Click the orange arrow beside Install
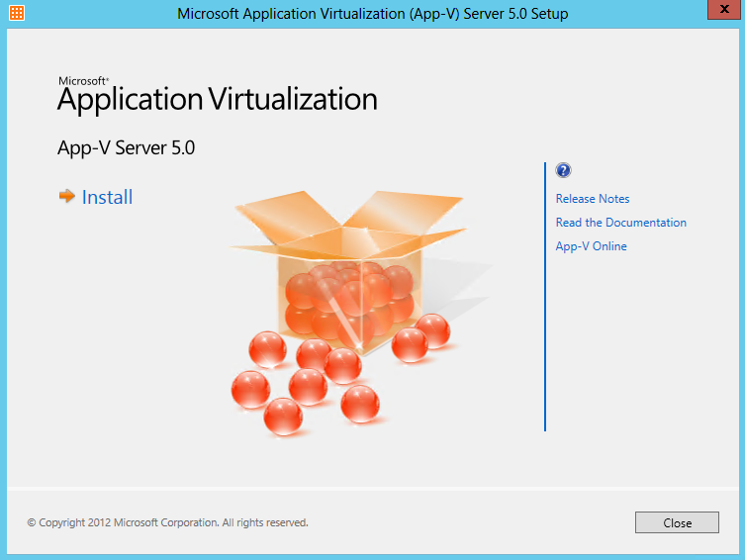This screenshot has width=745, height=560. [67, 196]
